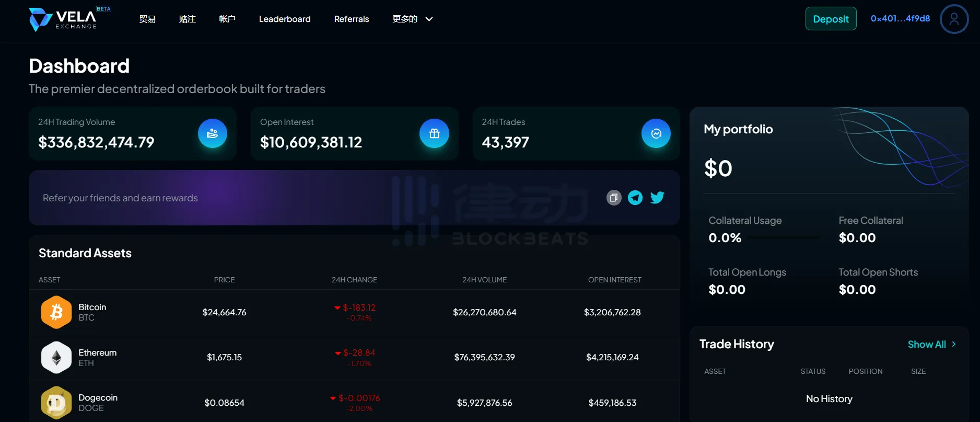Share referral via Telegram icon
Viewport: 980px width, 422px height.
click(x=635, y=198)
